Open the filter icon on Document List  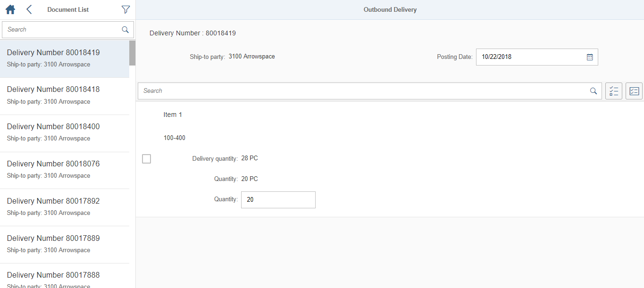[125, 9]
